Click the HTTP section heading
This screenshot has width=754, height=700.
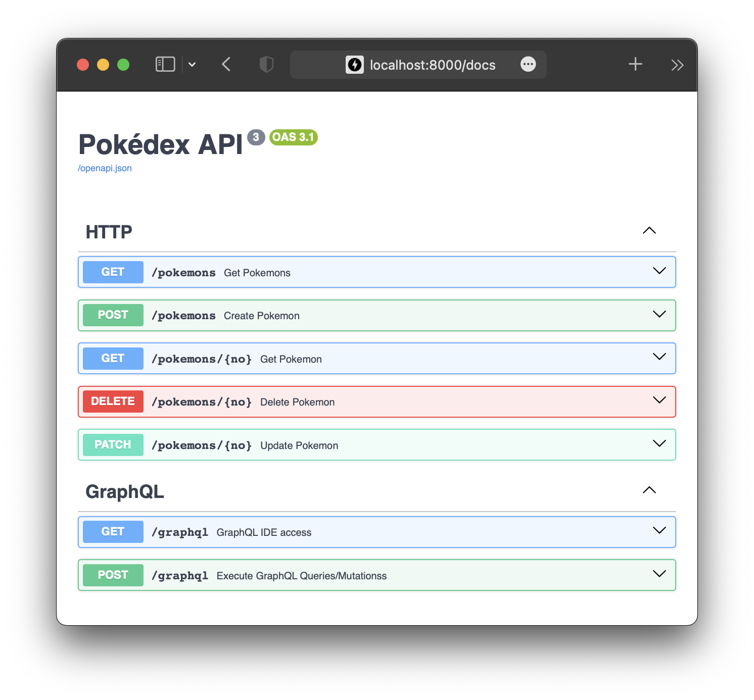coord(109,232)
